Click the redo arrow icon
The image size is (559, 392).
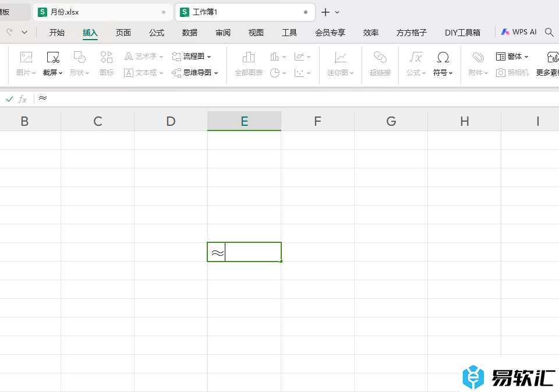tap(10, 32)
